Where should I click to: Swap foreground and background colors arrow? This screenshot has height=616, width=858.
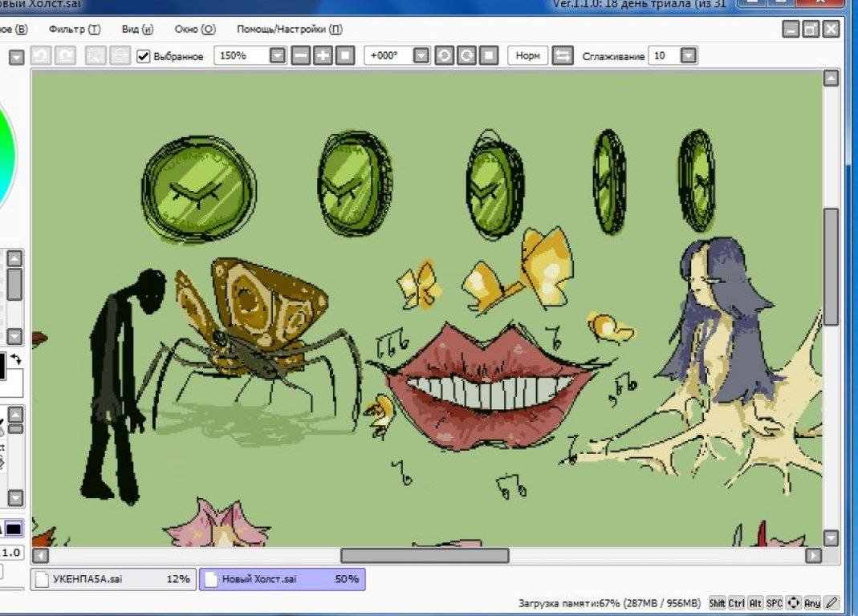coord(16,359)
